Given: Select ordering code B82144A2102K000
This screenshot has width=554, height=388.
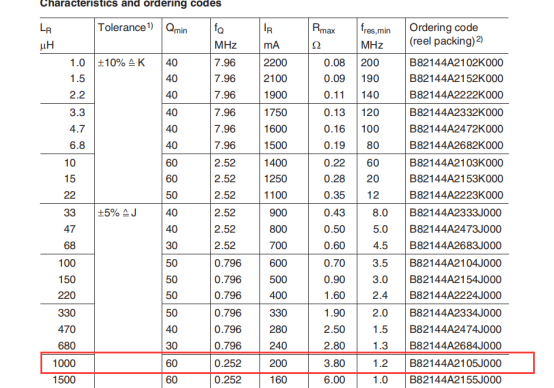Looking at the screenshot, I should point(456,63).
